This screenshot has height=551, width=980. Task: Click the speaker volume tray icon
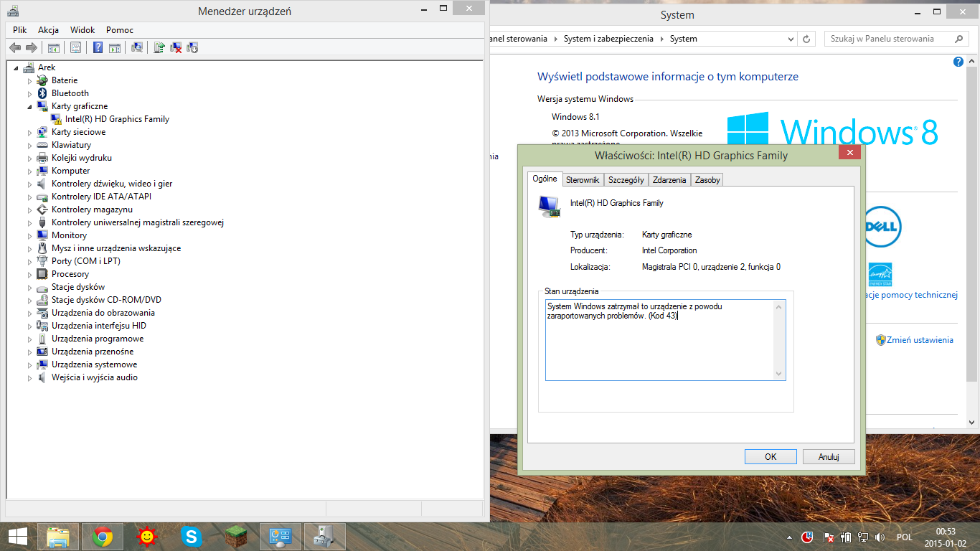(880, 537)
